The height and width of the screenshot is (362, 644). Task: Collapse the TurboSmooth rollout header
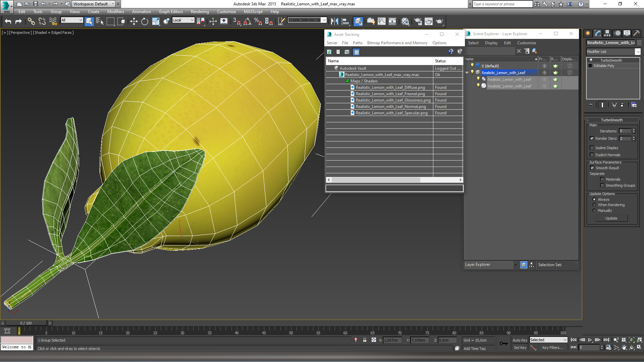point(611,120)
